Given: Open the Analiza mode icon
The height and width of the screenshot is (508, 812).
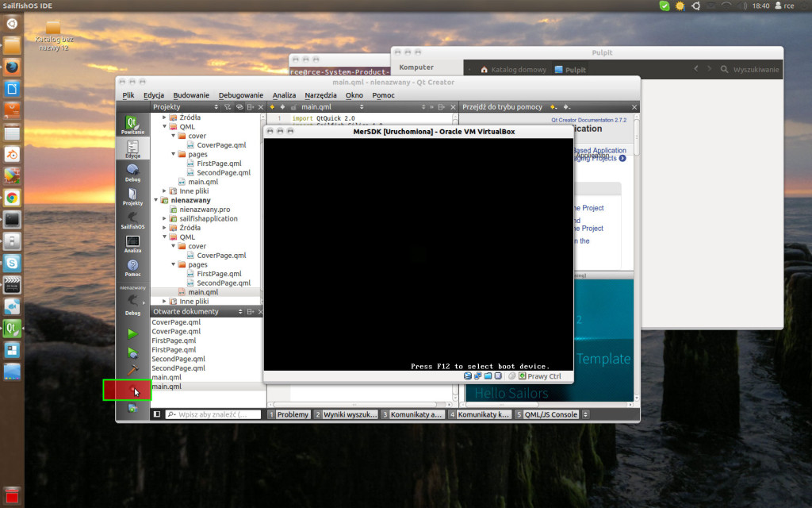Looking at the screenshot, I should 132,243.
